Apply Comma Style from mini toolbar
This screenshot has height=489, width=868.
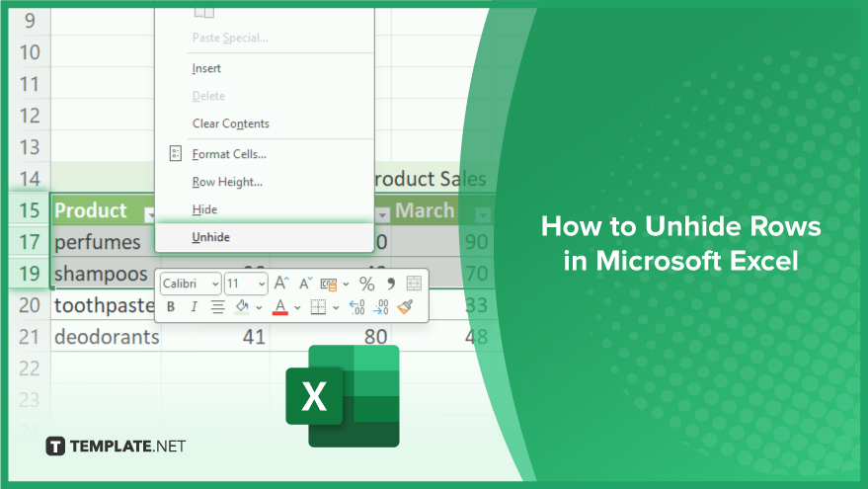pyautogui.click(x=391, y=284)
